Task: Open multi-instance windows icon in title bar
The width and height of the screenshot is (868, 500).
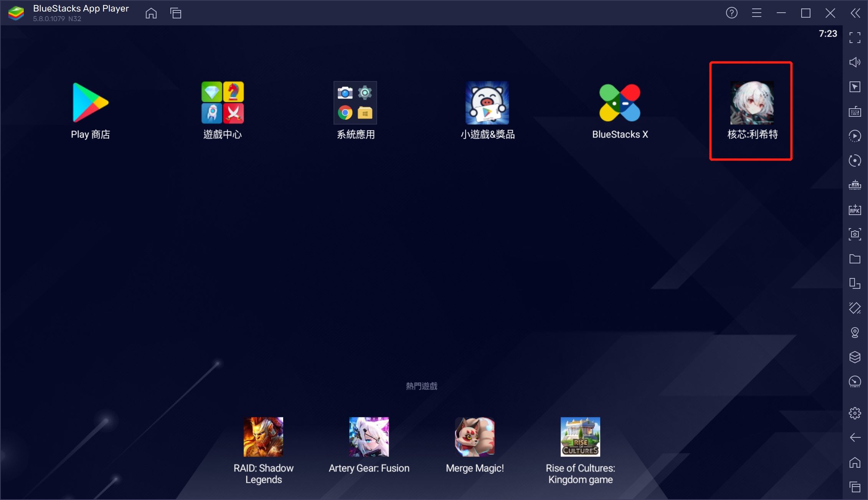Action: coord(176,13)
